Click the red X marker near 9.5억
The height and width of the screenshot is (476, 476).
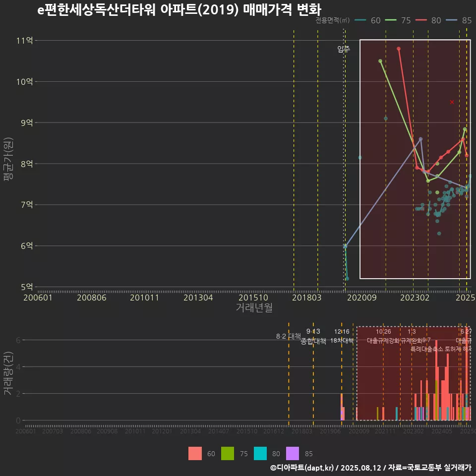[452, 102]
